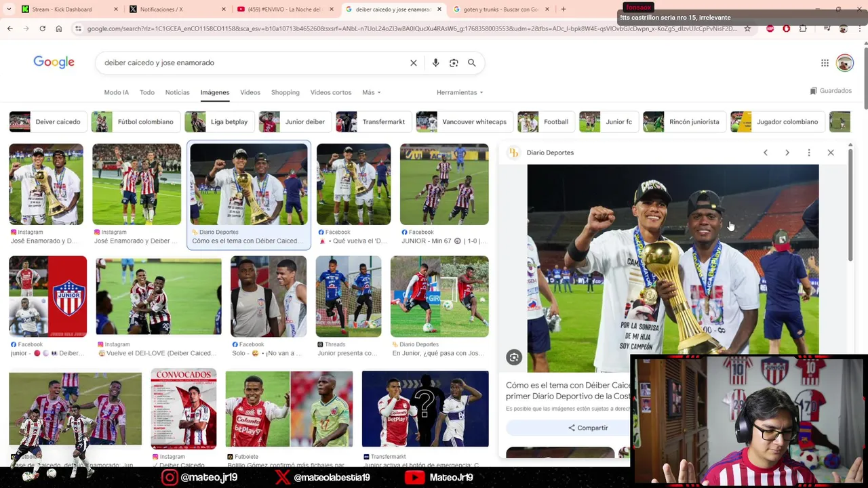The width and height of the screenshot is (868, 488).
Task: Switch to Videos cortos results
Action: pos(331,92)
